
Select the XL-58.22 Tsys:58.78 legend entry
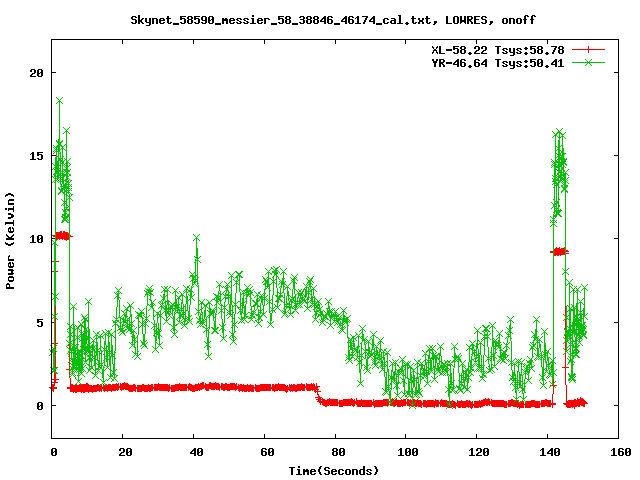click(x=498, y=50)
